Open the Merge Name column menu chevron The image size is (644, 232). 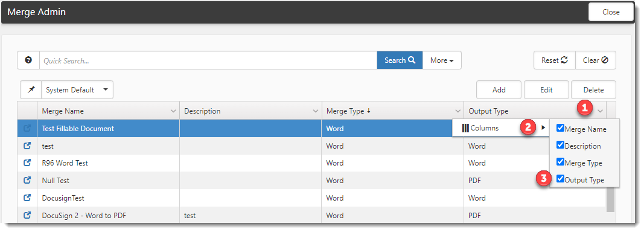[173, 111]
